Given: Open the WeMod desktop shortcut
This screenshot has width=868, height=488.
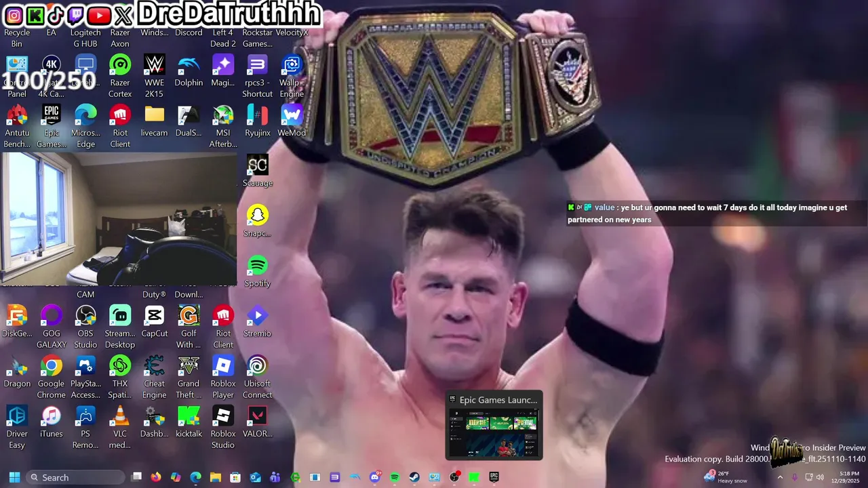Looking at the screenshot, I should [x=292, y=121].
